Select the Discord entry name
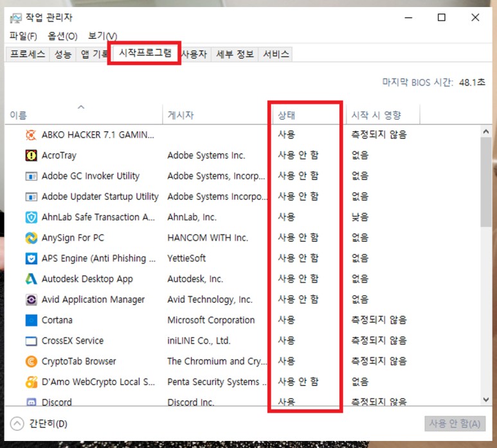Viewport: 497px width, 448px height. click(x=57, y=402)
